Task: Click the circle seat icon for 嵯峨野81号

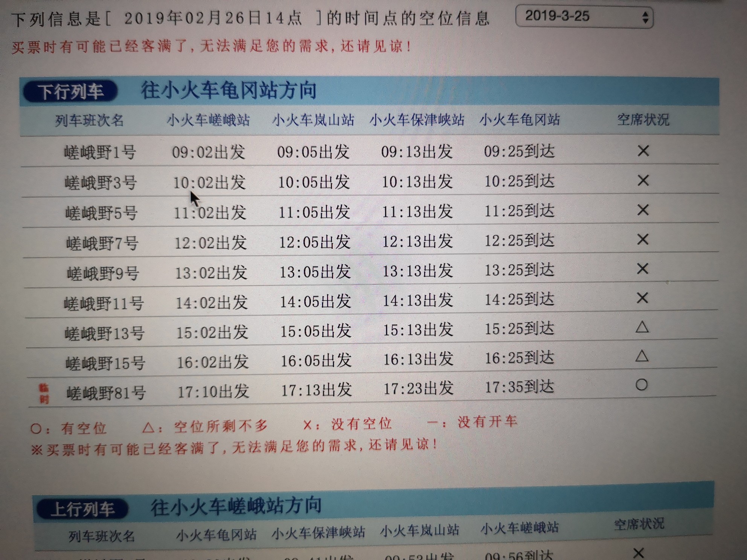Action: 642,385
